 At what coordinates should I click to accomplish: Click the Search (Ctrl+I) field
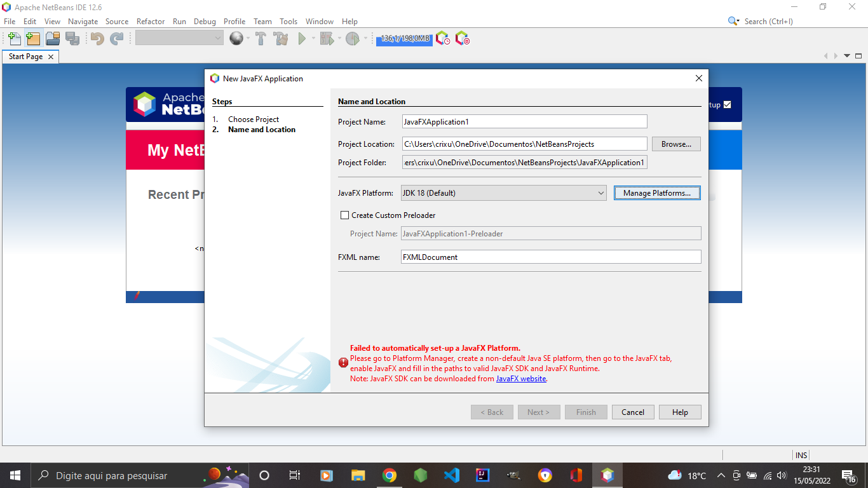768,21
